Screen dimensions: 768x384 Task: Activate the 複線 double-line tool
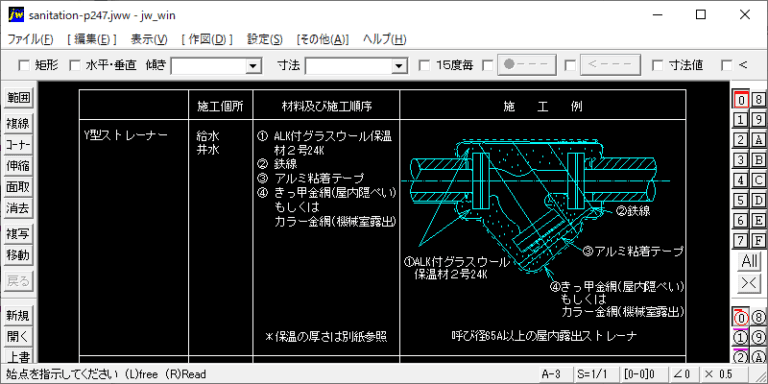click(x=18, y=124)
